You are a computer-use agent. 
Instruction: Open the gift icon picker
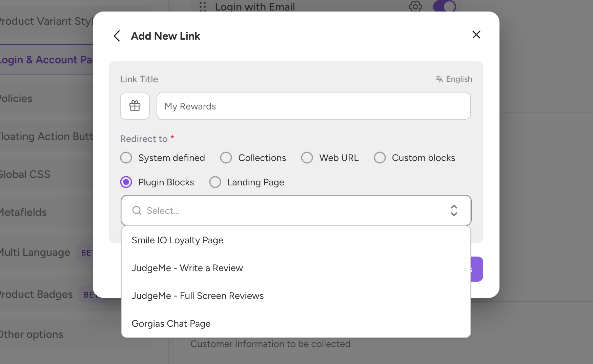(x=135, y=106)
